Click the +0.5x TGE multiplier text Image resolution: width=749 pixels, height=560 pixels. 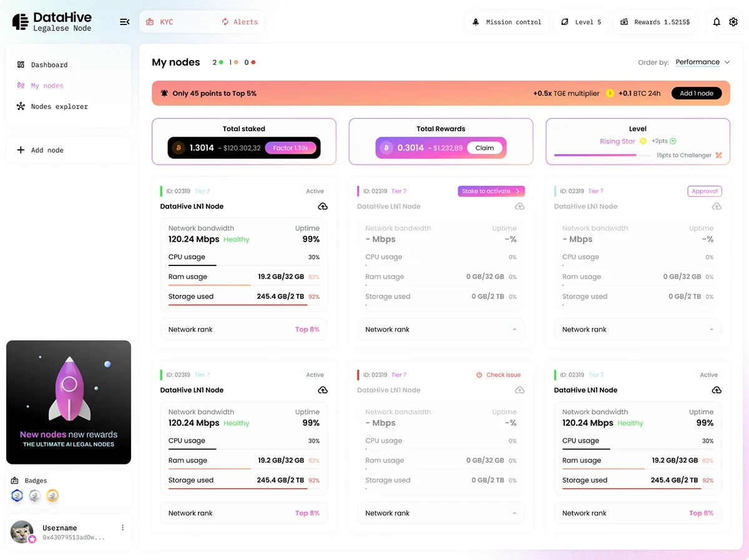(566, 93)
